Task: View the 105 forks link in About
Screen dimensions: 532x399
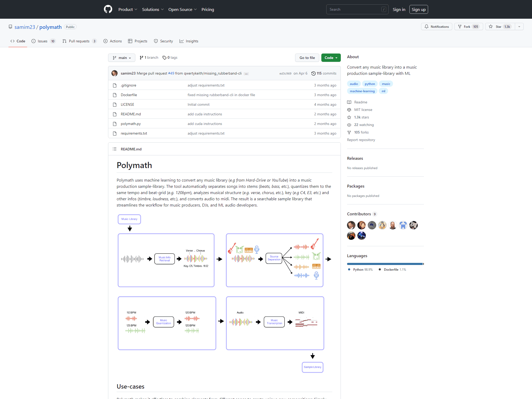Action: (358, 132)
